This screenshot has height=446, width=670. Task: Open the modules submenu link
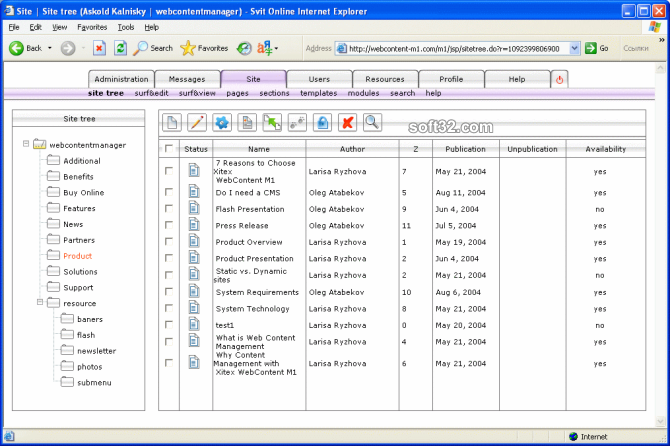pos(363,93)
